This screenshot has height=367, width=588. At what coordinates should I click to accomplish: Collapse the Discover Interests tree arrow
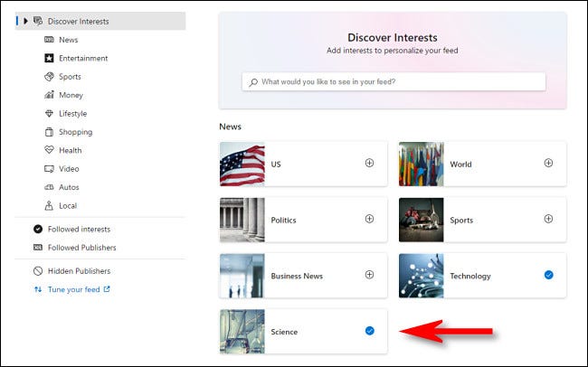pos(25,21)
